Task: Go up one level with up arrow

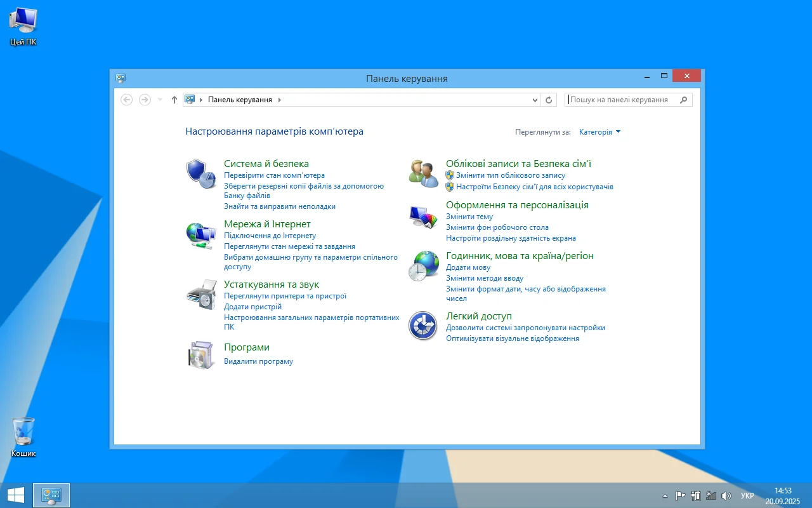Action: 174,100
